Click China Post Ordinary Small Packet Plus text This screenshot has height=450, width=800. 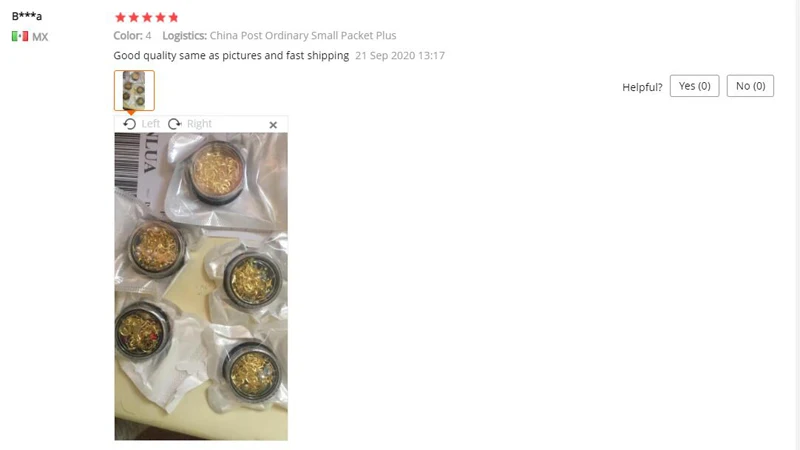(x=303, y=35)
